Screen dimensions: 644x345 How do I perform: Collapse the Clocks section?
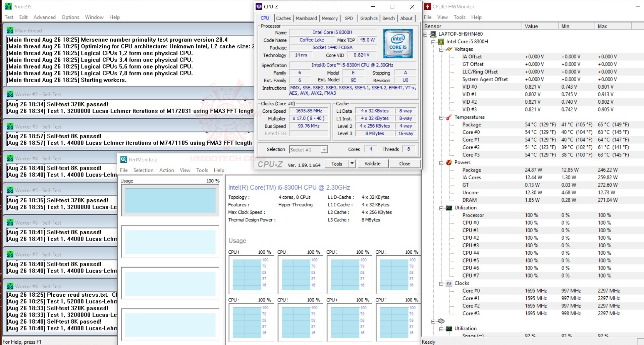[x=441, y=284]
